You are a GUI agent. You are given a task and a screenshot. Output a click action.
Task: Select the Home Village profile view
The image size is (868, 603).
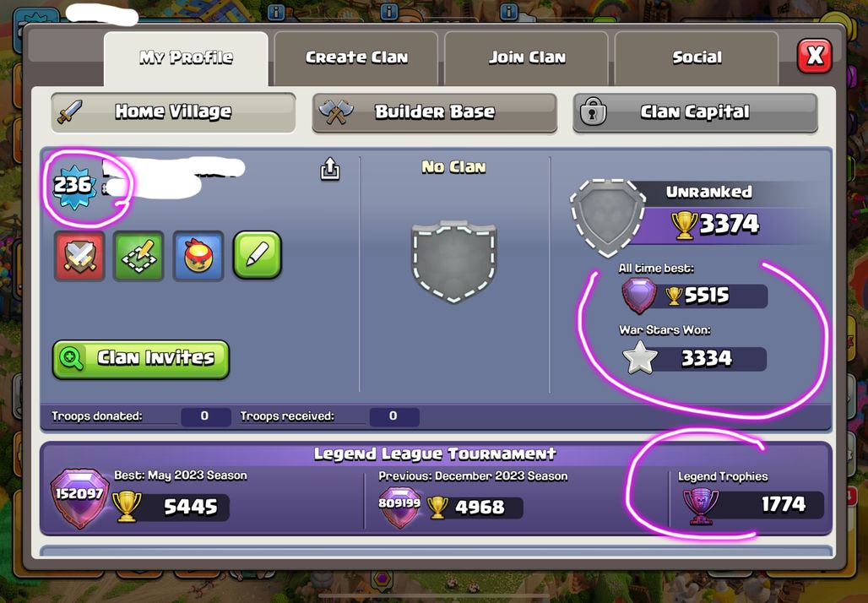(x=173, y=112)
